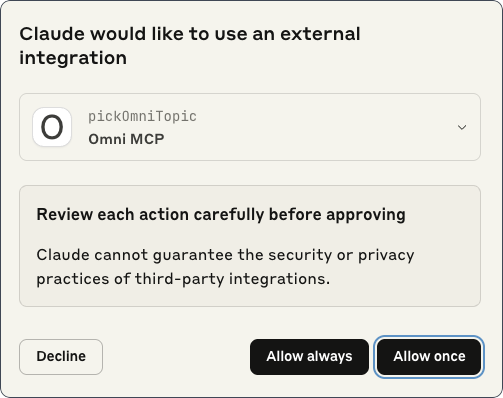Click the Allow once button

point(429,357)
